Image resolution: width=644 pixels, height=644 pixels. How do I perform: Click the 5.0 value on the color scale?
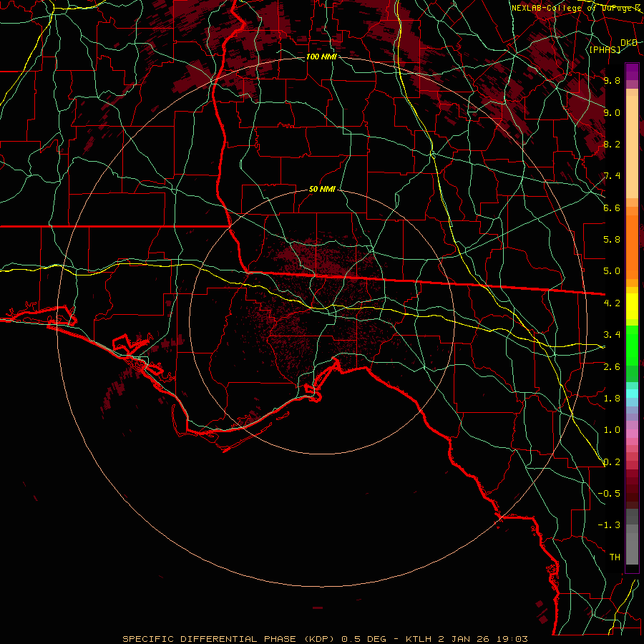(x=612, y=271)
